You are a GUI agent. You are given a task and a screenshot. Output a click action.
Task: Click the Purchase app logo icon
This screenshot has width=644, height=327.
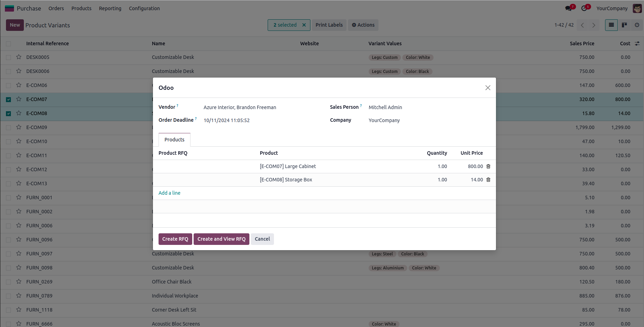pos(9,8)
